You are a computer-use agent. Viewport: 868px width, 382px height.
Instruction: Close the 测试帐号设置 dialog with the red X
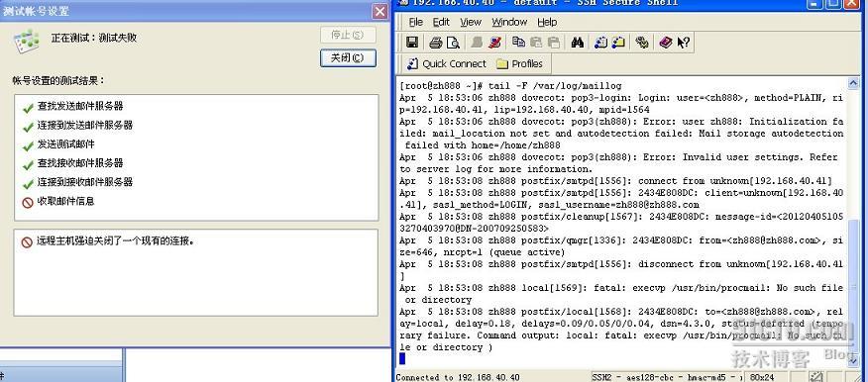[380, 11]
